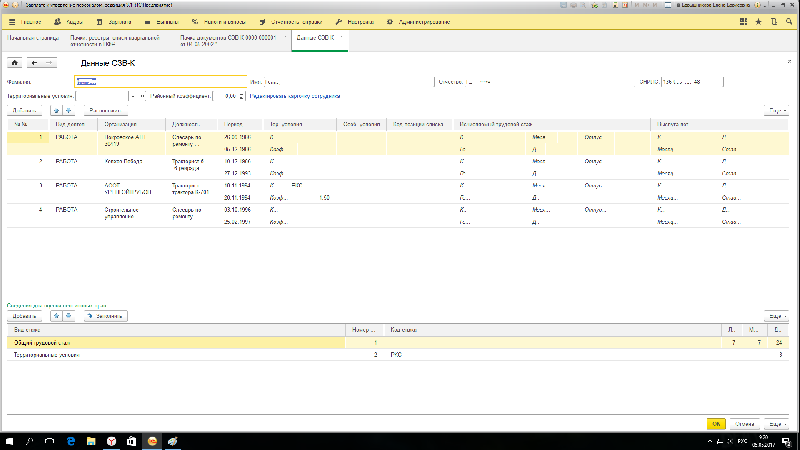
Task: Open the Зарплата section
Action: 114,22
